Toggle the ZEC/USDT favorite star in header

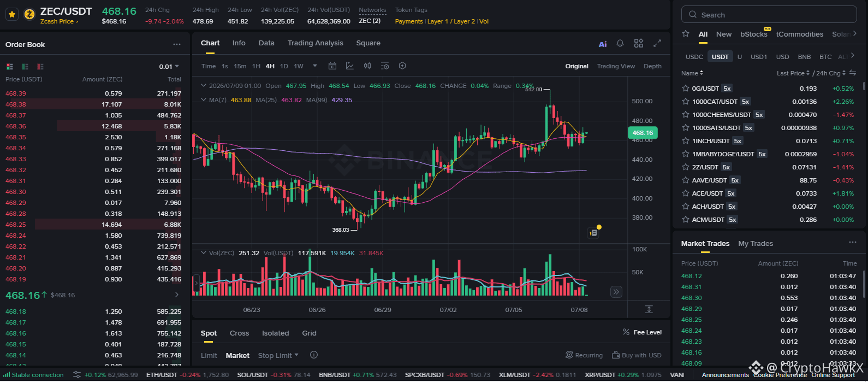(12, 15)
